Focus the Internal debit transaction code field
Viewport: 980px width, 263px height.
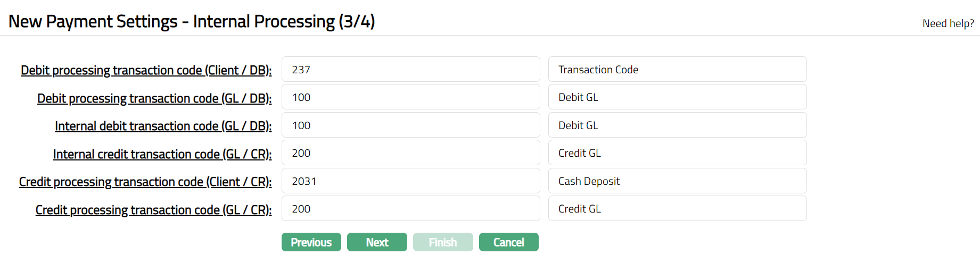pos(410,125)
